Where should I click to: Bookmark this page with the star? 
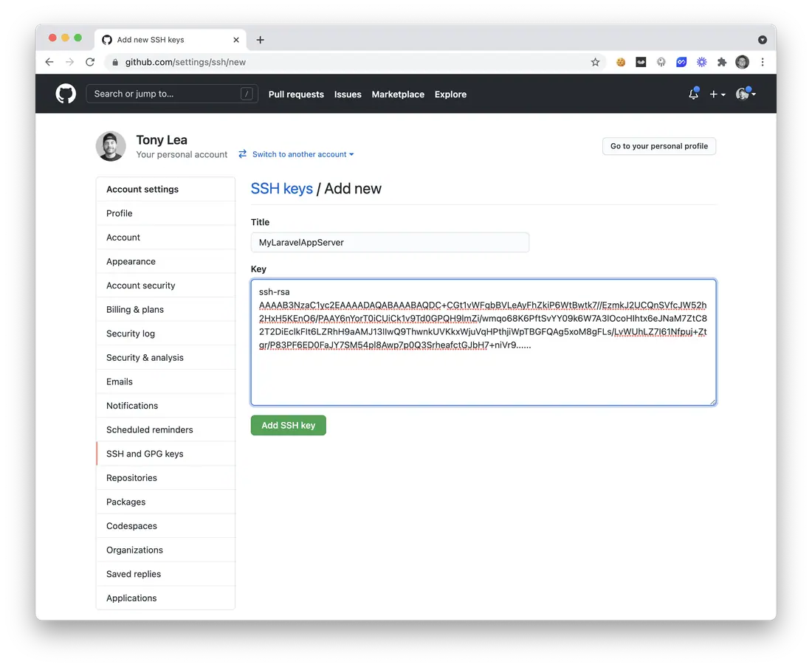tap(595, 62)
